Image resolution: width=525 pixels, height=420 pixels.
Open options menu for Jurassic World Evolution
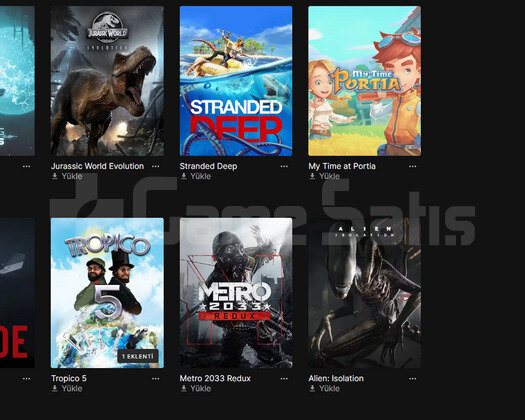tap(155, 166)
